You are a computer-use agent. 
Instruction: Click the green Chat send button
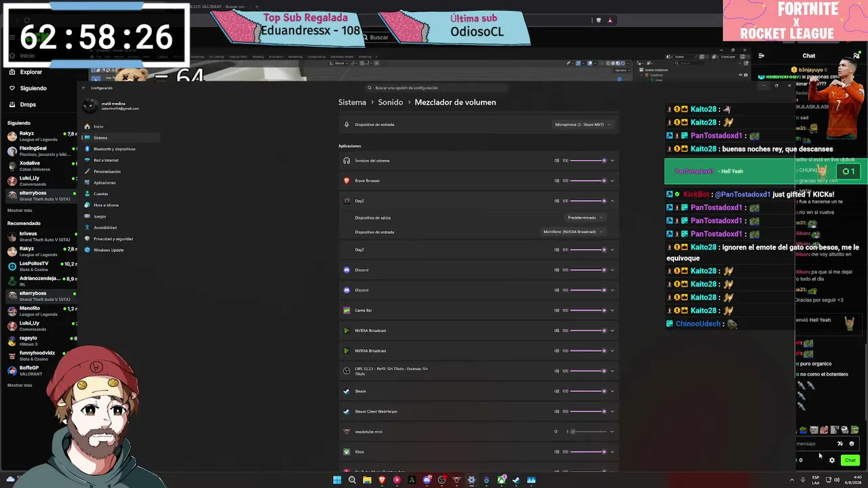[x=850, y=460]
